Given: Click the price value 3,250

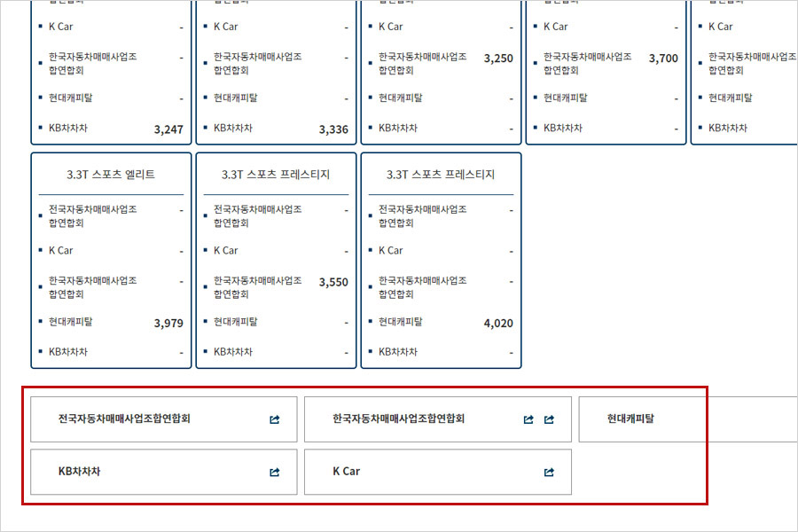Looking at the screenshot, I should click(x=498, y=58).
